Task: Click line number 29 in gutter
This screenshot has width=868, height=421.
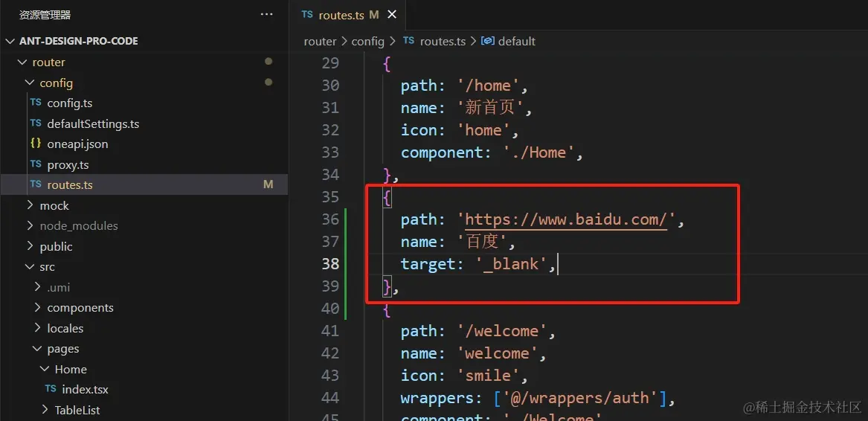Action: (330, 63)
